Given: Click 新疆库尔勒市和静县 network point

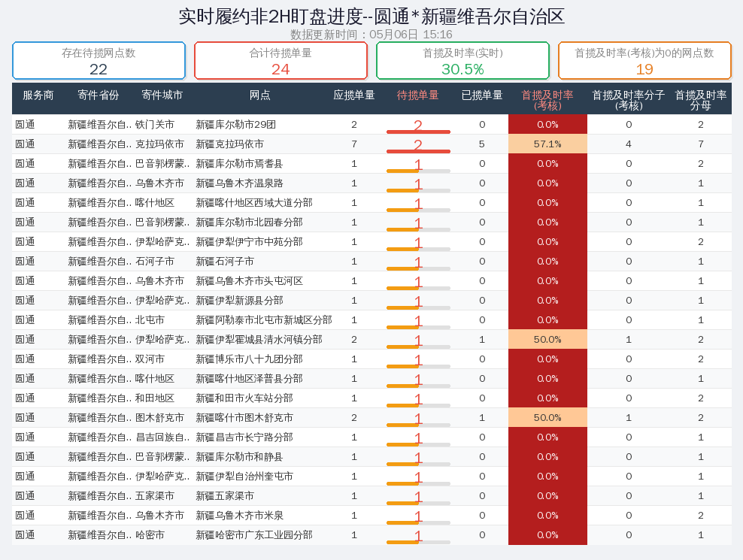Looking at the screenshot, I should pos(239,457).
